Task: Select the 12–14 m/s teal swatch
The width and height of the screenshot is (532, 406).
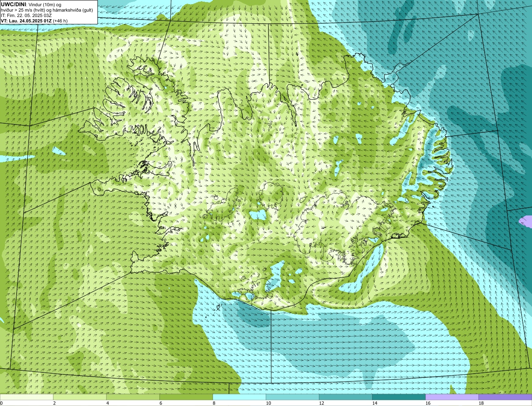Action: click(x=346, y=397)
